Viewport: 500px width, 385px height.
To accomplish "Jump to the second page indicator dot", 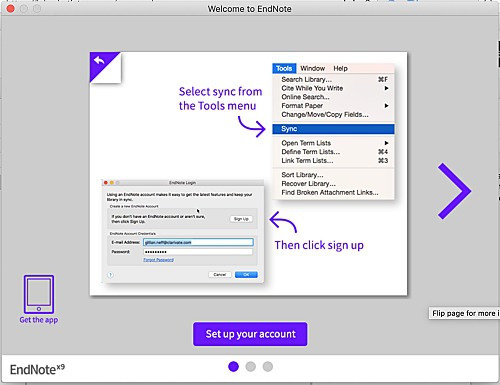I will click(x=251, y=367).
